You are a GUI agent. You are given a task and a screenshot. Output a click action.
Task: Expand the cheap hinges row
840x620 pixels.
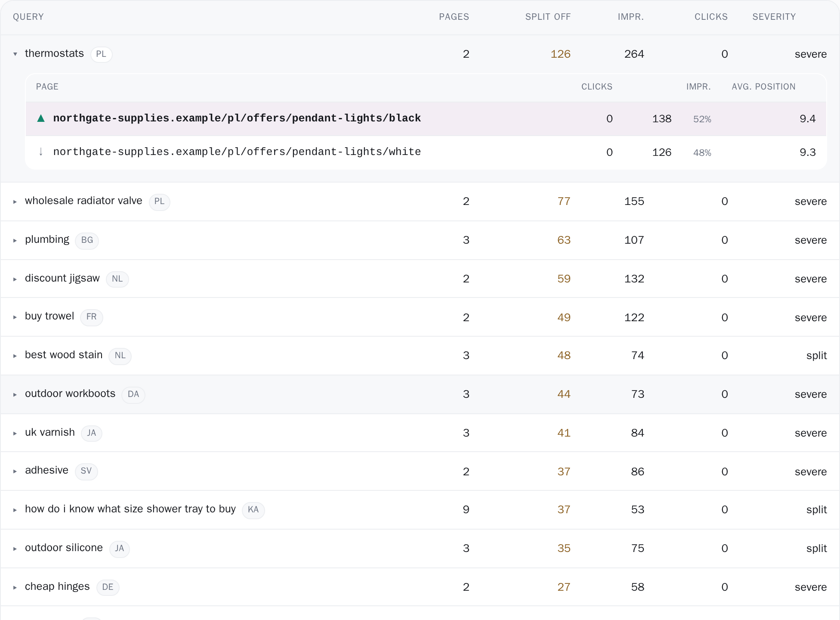(15, 587)
